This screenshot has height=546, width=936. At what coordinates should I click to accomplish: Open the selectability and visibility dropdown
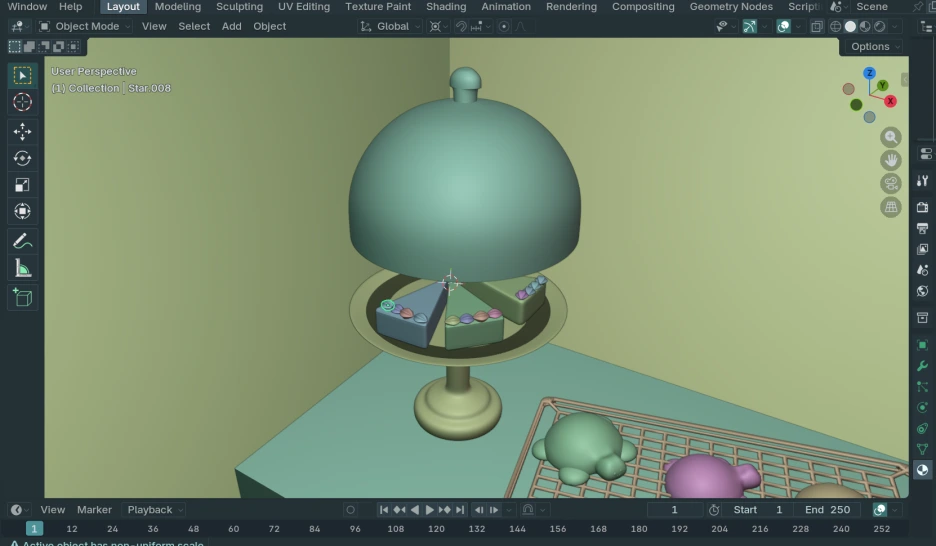[725, 26]
